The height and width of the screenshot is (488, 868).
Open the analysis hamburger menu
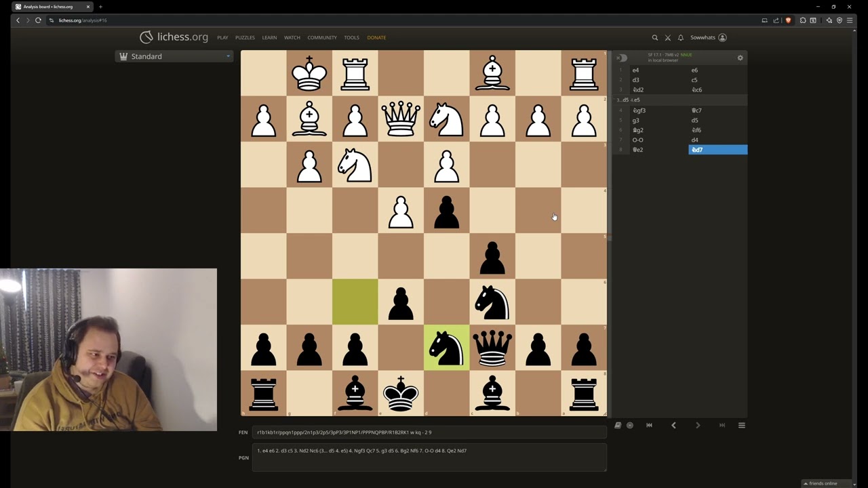741,425
